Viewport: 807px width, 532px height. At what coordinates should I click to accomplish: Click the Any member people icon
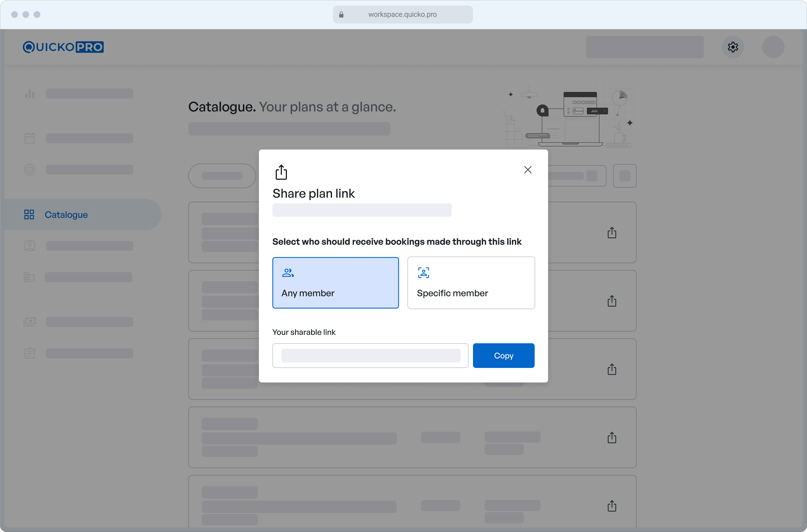(288, 272)
